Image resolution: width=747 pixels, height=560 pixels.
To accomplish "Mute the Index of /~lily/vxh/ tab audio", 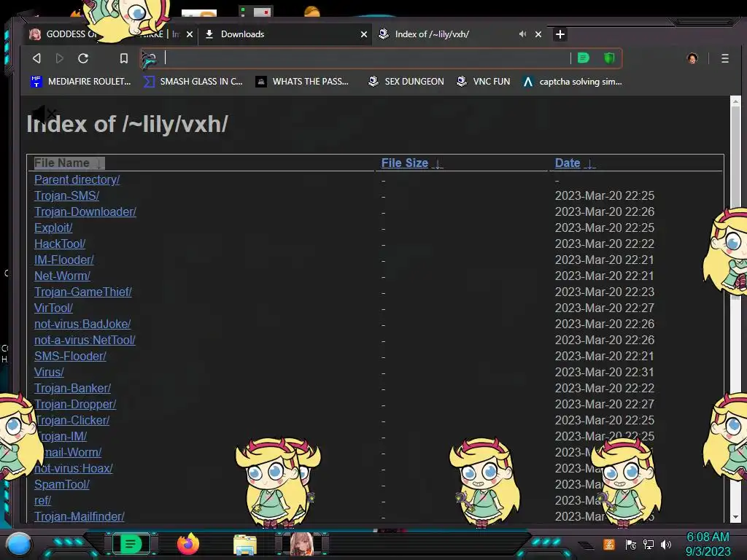I will (x=522, y=34).
